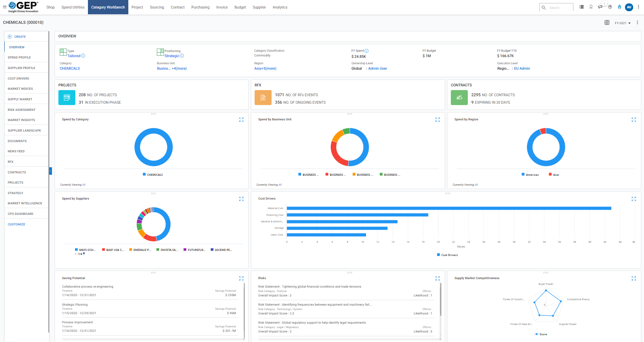
Task: Click the FY Spend info tooltip icon
Action: pos(367,50)
